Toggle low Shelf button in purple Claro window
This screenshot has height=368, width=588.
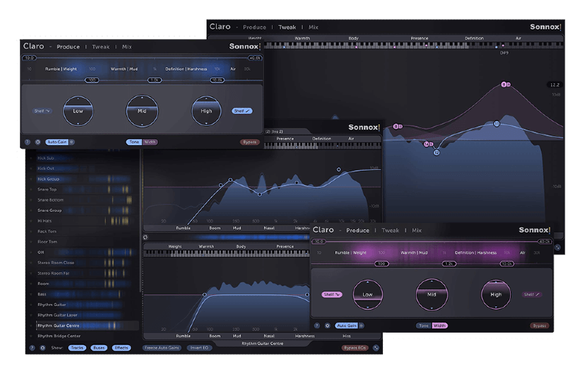click(331, 294)
